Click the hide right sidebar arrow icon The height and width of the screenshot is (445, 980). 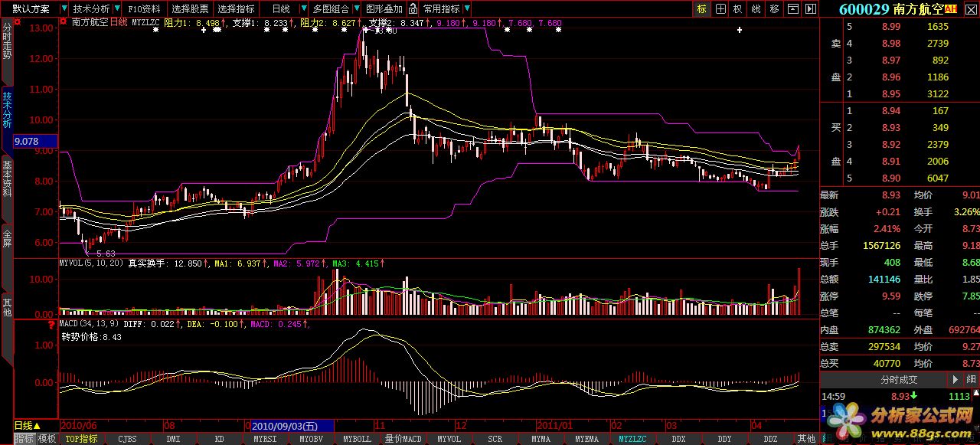(x=810, y=9)
